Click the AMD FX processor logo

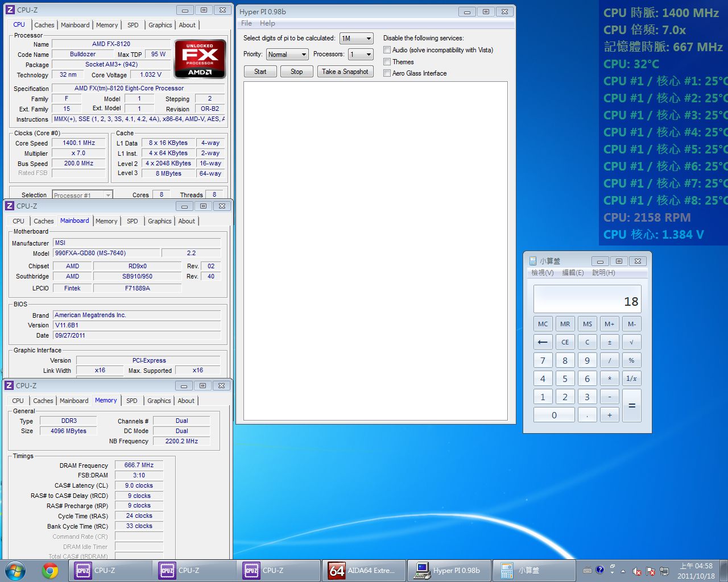click(200, 59)
